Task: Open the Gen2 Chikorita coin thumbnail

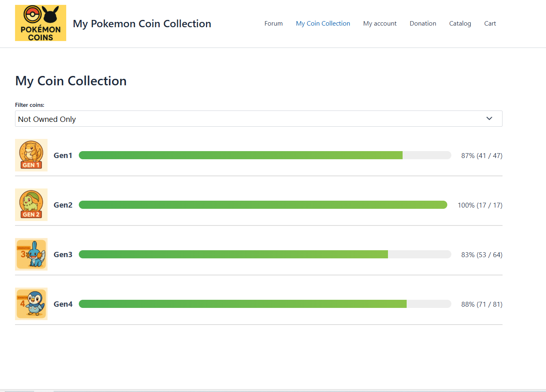Action: click(x=31, y=205)
